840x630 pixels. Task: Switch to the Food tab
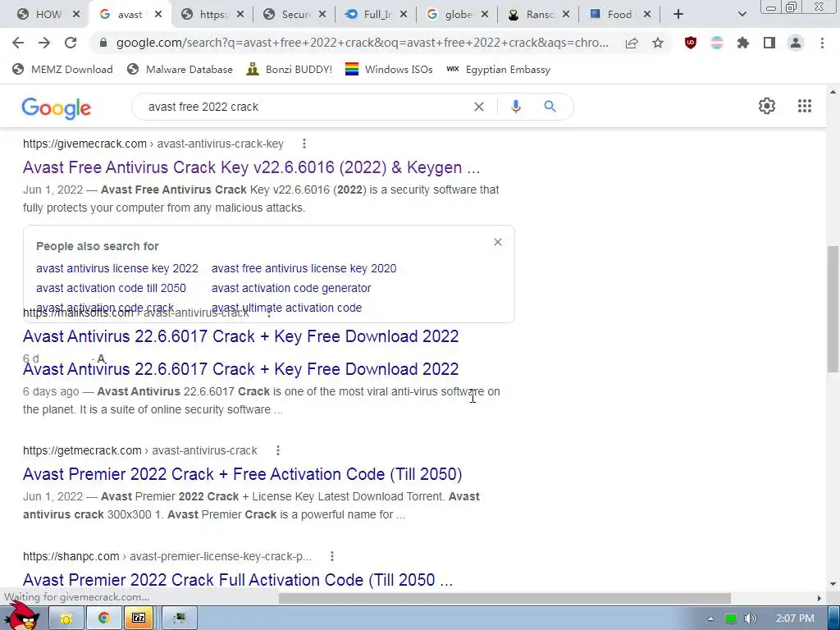pos(619,15)
